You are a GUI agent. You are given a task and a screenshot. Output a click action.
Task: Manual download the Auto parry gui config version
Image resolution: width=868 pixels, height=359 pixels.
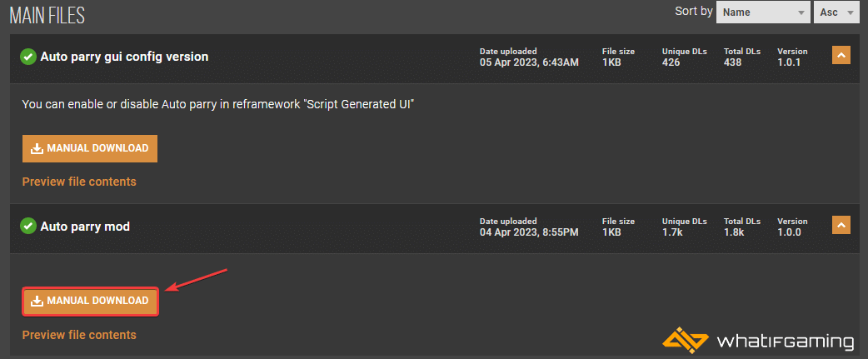90,148
